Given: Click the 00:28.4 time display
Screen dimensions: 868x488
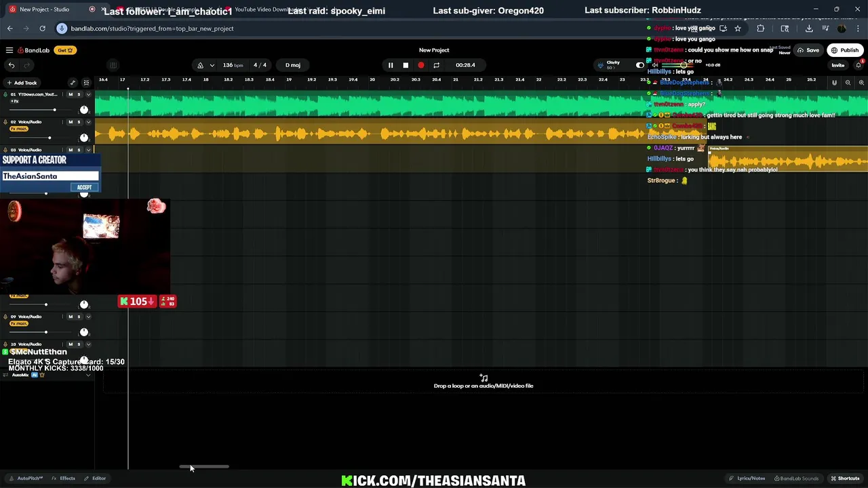Looking at the screenshot, I should click(x=465, y=65).
